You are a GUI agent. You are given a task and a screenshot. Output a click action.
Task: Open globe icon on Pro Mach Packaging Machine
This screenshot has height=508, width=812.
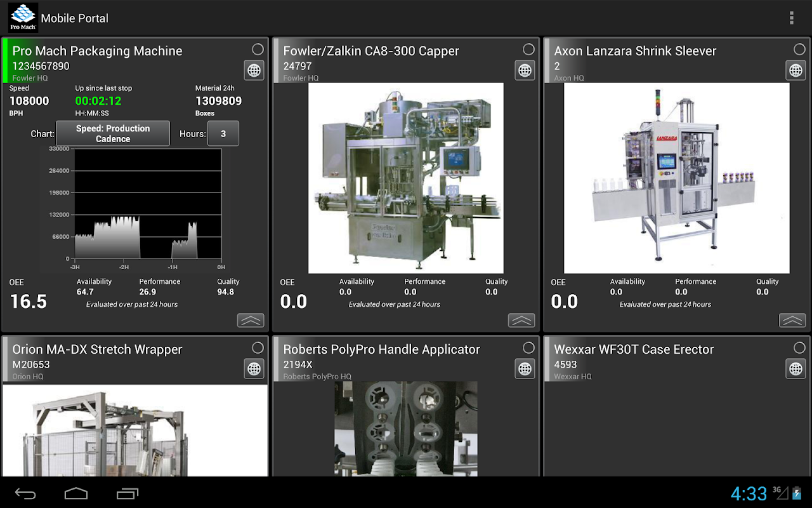click(254, 70)
